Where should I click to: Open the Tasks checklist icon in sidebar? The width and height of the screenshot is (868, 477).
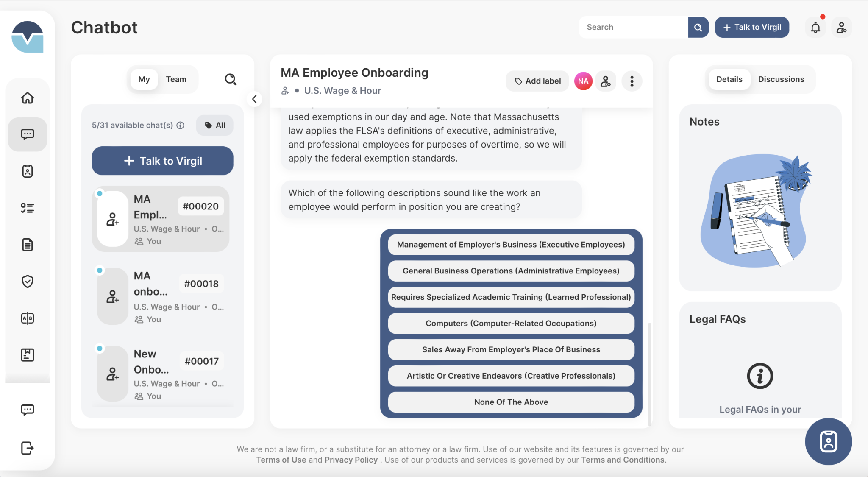click(x=27, y=208)
